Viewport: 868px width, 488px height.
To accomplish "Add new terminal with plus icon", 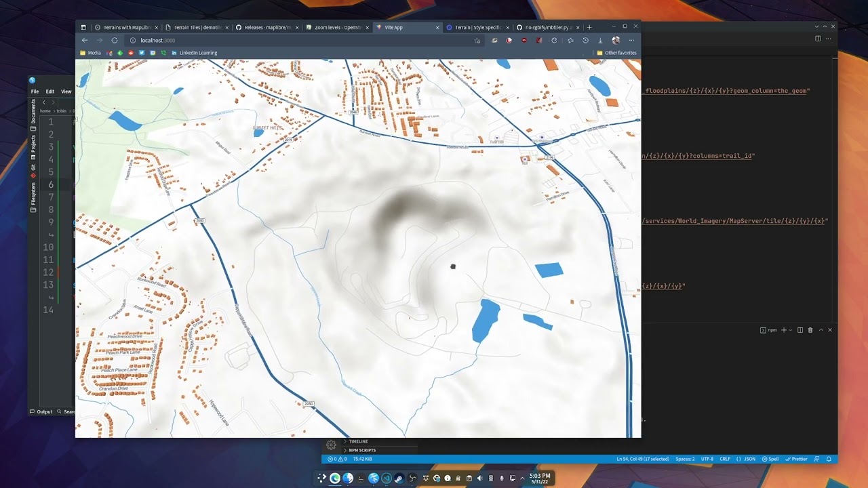I will coord(784,330).
